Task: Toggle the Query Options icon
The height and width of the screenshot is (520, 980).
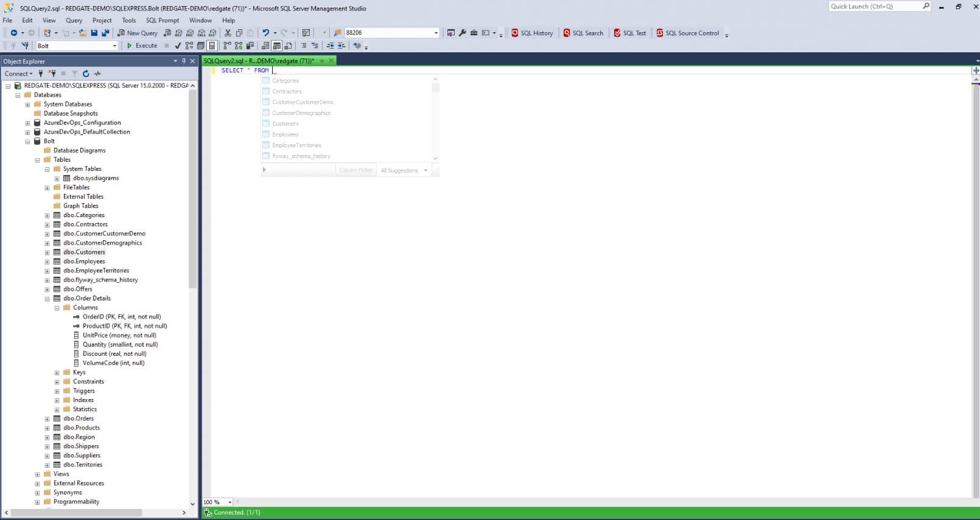Action: click(200, 46)
